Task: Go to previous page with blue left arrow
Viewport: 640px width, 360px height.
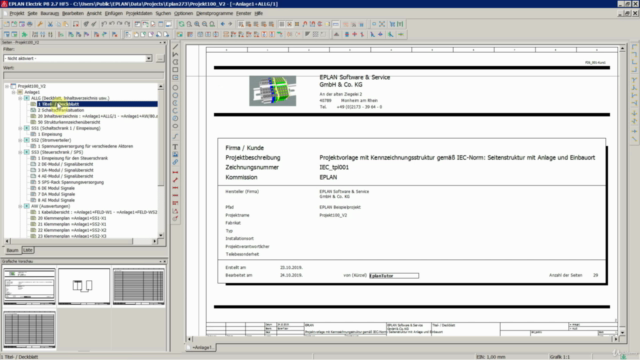Action: coord(222,24)
